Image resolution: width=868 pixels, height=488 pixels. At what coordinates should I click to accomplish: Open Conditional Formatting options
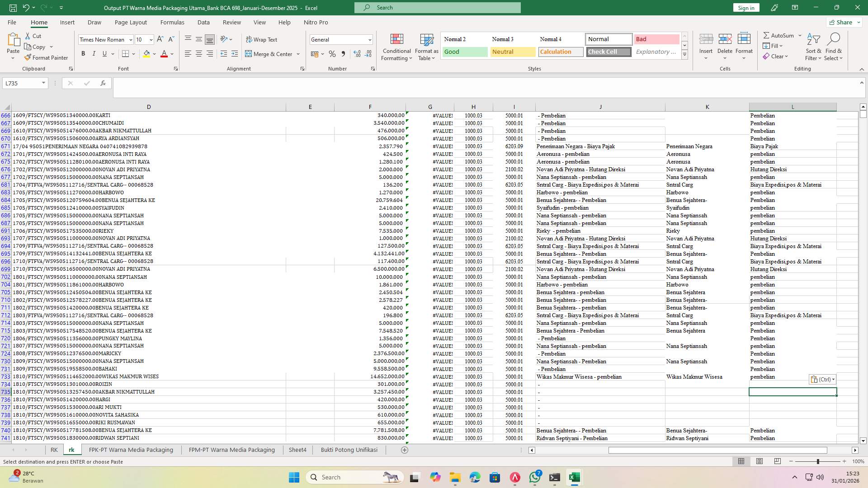(396, 47)
